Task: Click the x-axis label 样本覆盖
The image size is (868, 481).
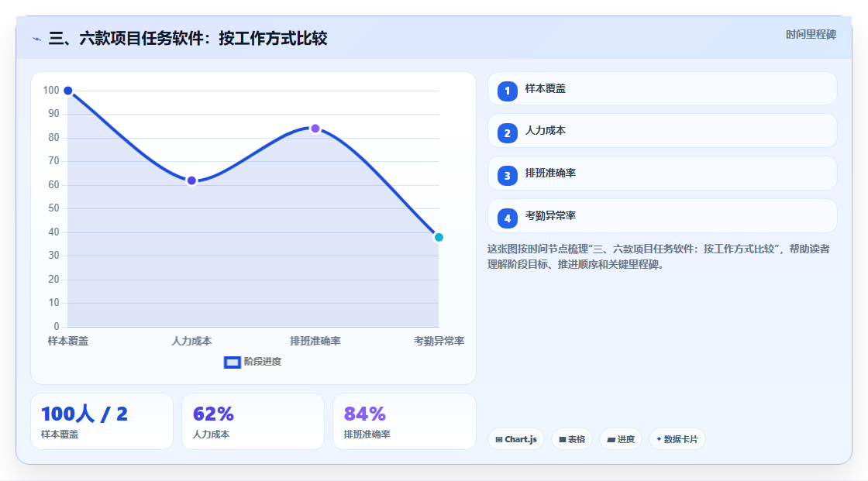Action: point(68,341)
